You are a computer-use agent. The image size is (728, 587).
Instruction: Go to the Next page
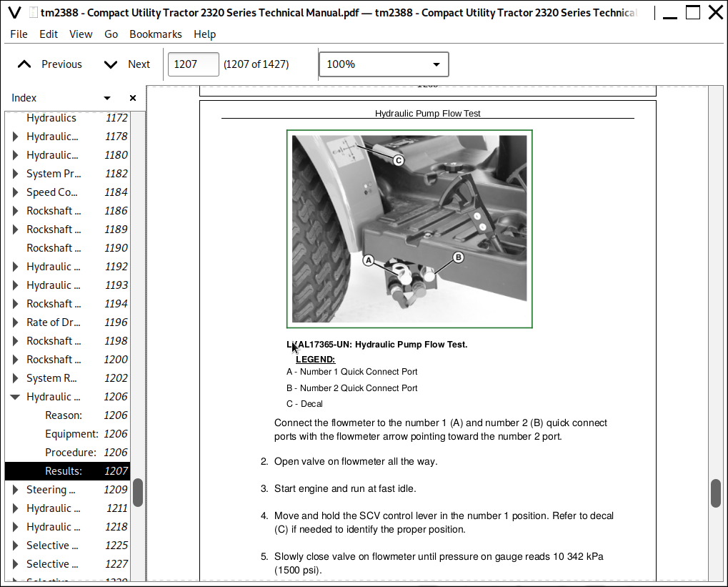click(127, 64)
